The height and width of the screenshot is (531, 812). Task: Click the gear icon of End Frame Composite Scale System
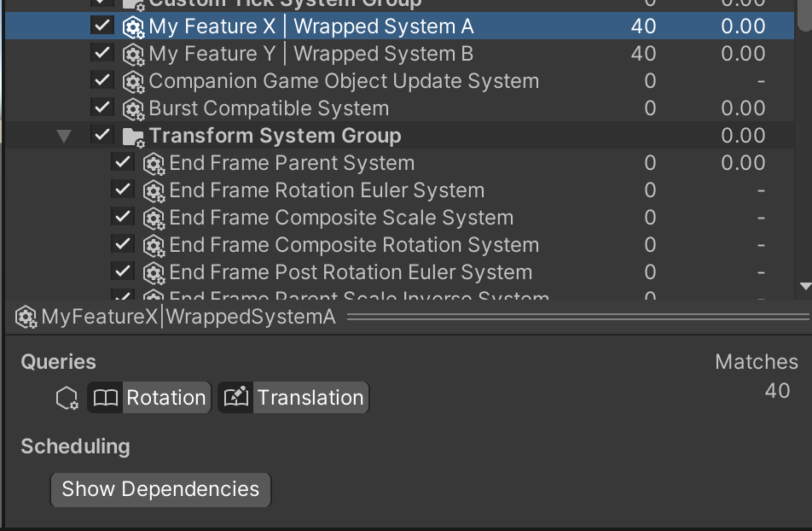[154, 217]
